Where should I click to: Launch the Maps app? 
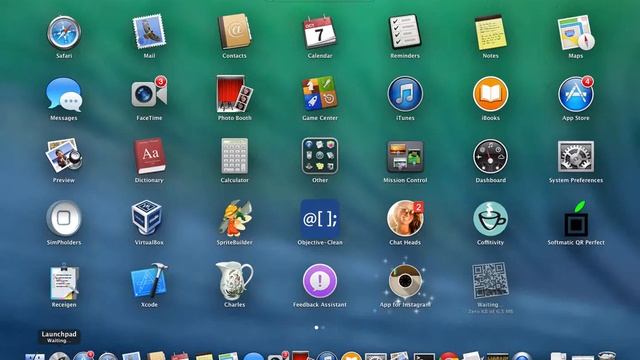pos(576,32)
